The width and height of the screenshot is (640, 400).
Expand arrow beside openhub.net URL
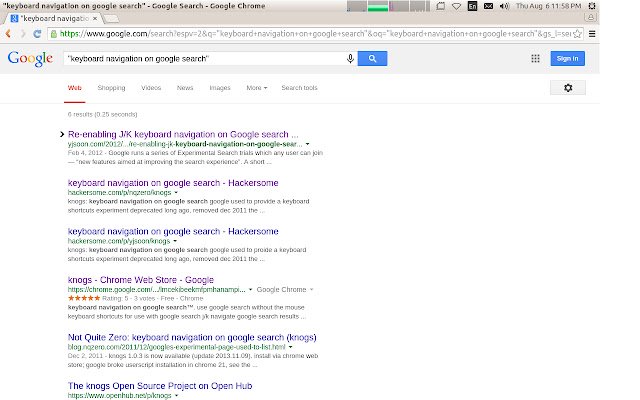click(176, 396)
